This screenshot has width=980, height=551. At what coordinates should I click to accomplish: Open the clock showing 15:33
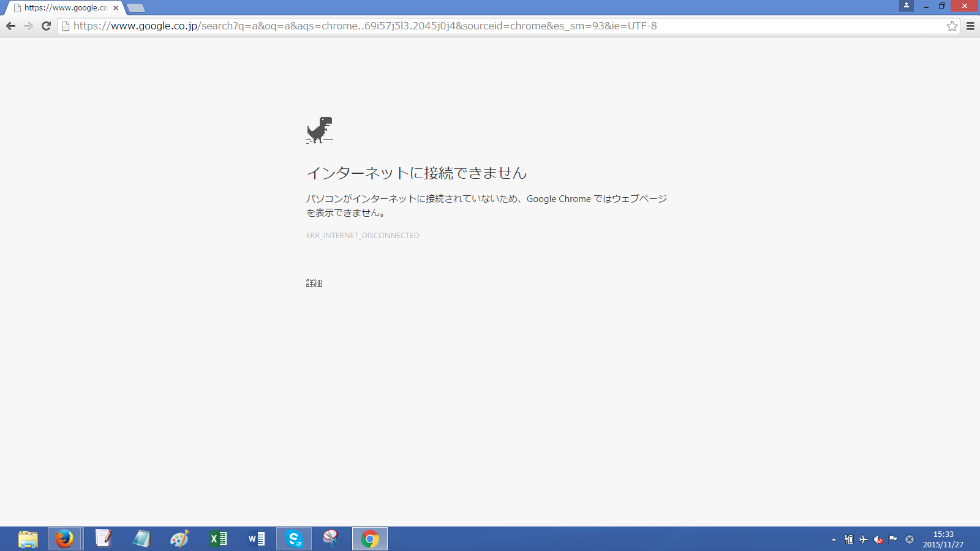pos(943,539)
